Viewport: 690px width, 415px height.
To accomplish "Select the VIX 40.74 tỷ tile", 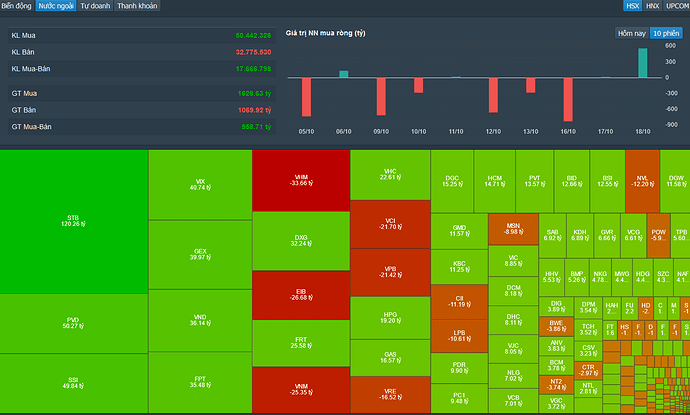I will pyautogui.click(x=200, y=185).
